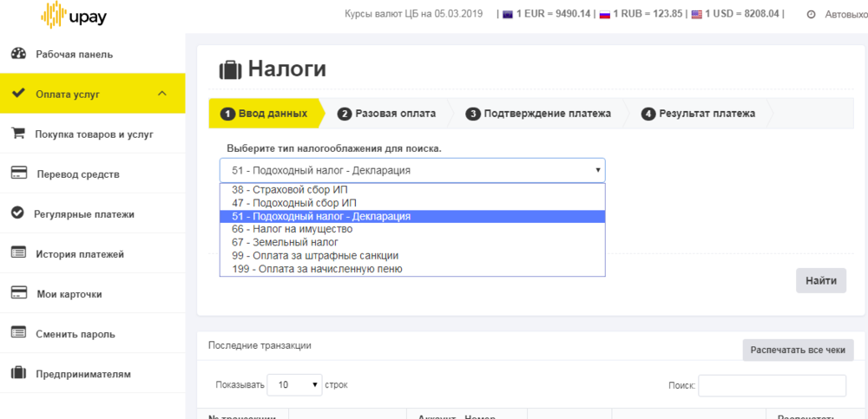This screenshot has width=868, height=419.
Task: Click the icon beside Сменить пароль
Action: [17, 333]
